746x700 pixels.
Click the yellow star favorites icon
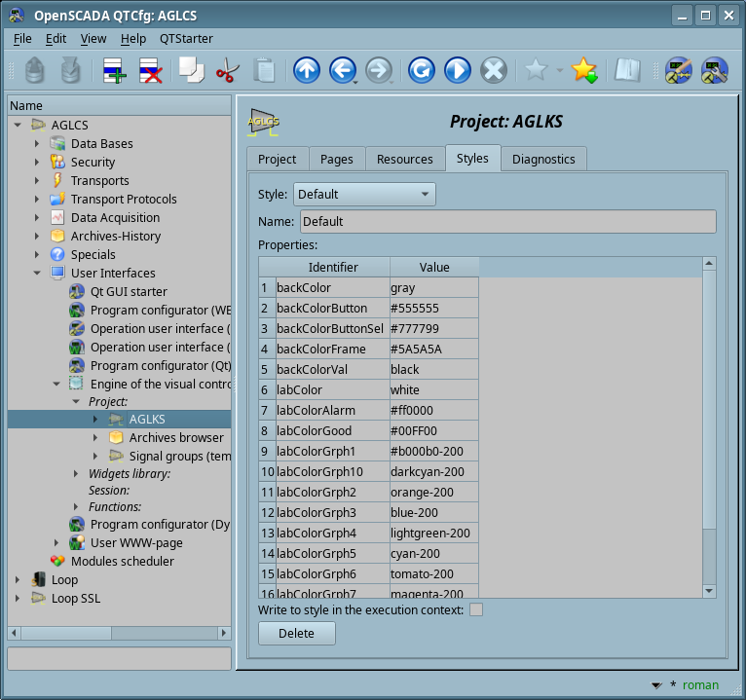583,71
